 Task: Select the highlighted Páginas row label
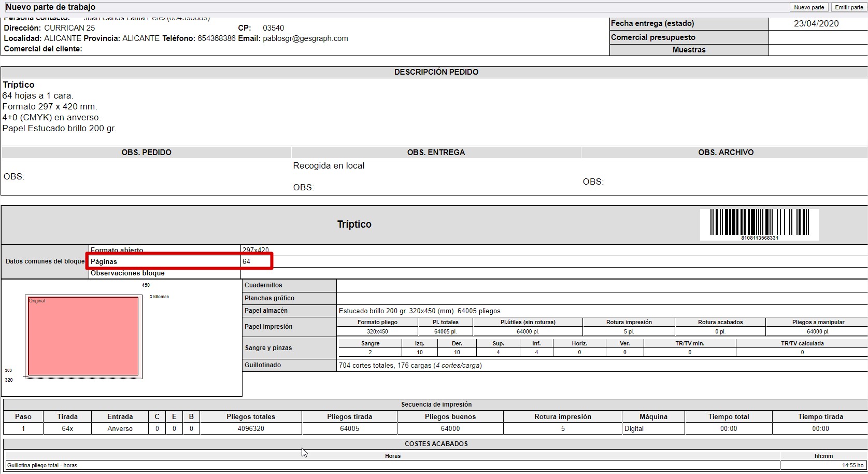[x=104, y=262]
